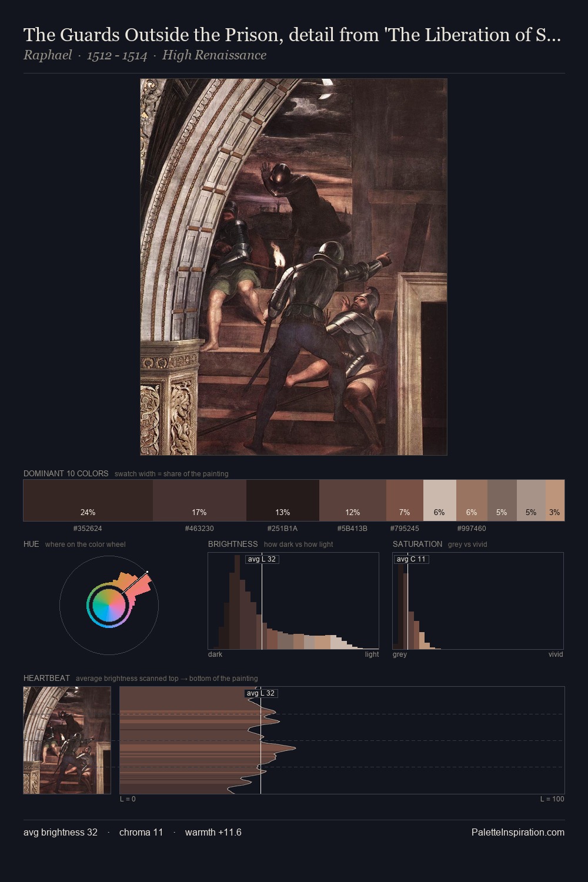Viewport: 588px width, 882px height.
Task: Click the 'SATURATION' section heading
Action: 417,544
